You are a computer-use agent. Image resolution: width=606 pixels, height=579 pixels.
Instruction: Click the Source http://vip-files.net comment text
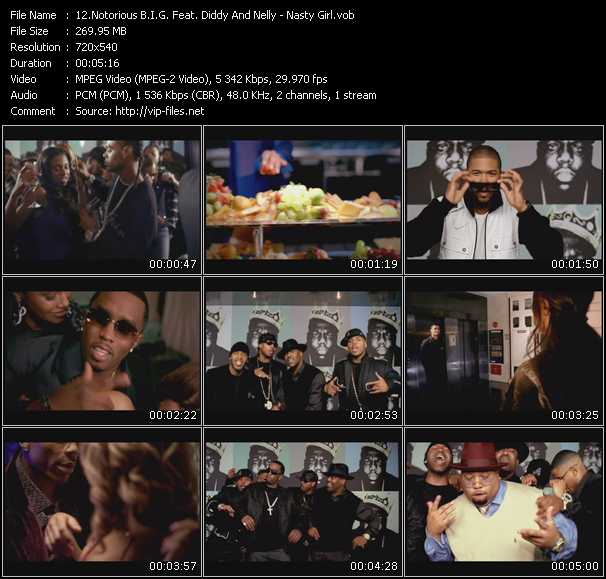(140, 111)
